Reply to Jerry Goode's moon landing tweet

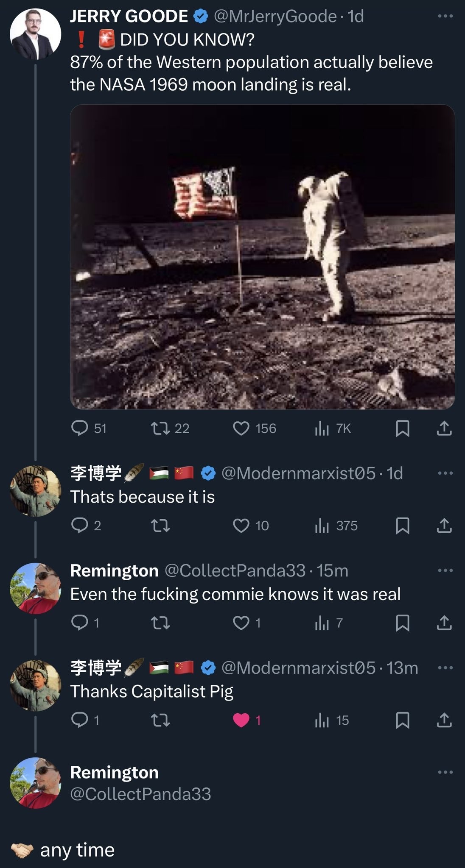pos(79,428)
